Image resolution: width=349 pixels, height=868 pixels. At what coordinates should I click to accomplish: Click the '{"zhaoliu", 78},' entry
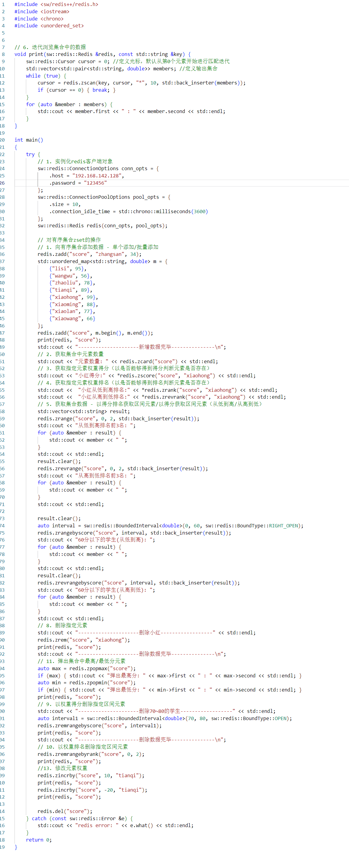click(72, 283)
